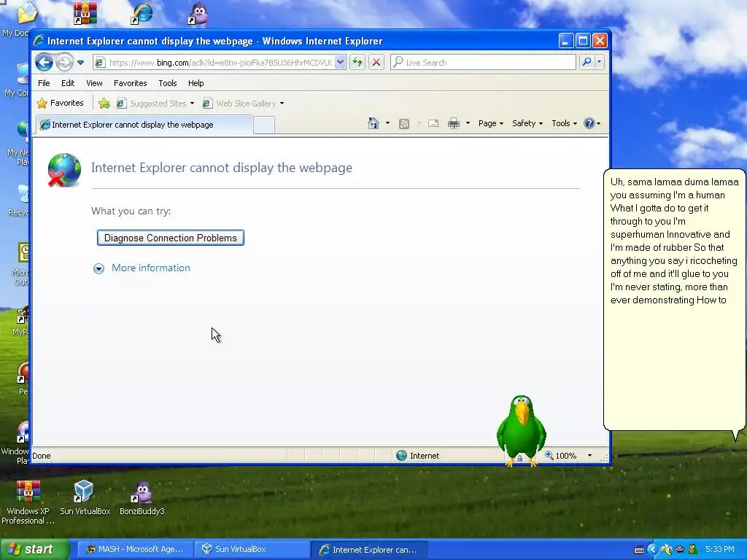This screenshot has width=747, height=560.
Task: Open the Tools command bar menu
Action: tap(564, 123)
